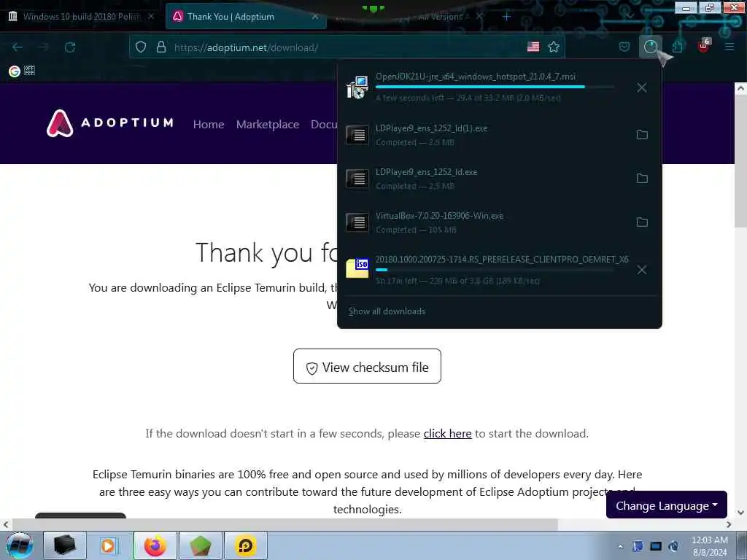Open the uBlock Origin extension icon
The width and height of the screenshot is (747, 560).
(704, 46)
